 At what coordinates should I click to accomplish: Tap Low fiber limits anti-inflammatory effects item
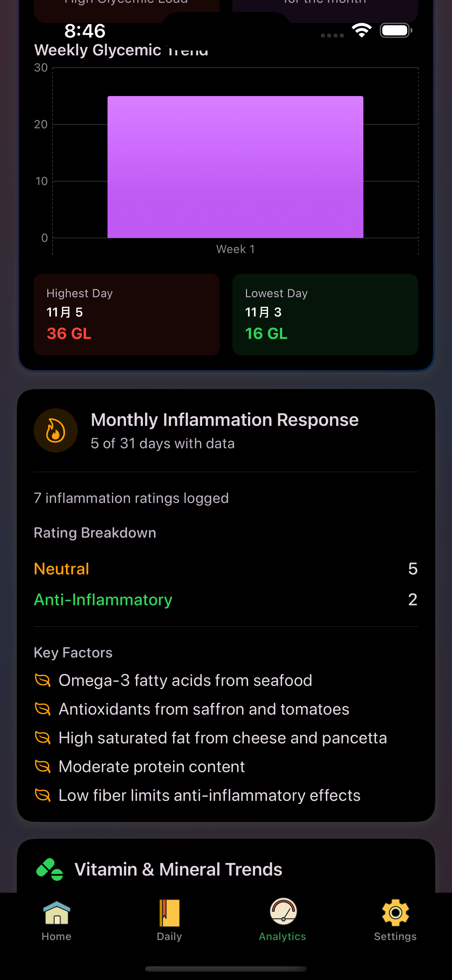point(209,795)
